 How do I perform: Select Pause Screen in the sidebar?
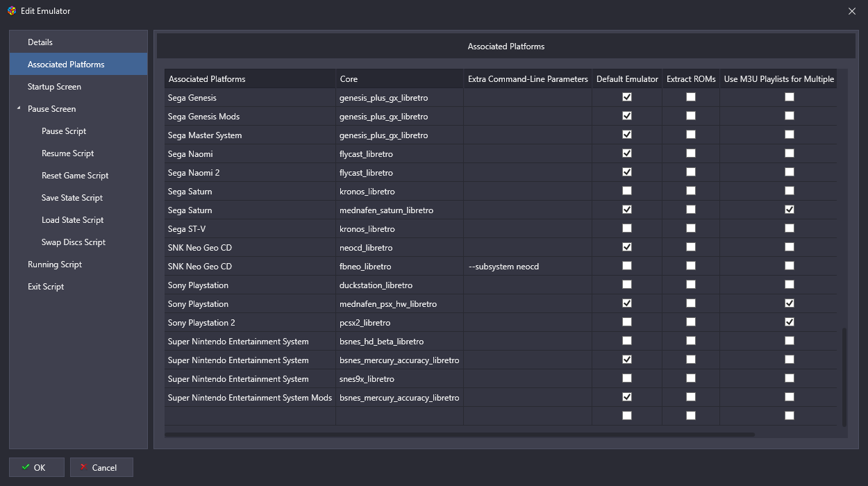[x=78, y=109]
